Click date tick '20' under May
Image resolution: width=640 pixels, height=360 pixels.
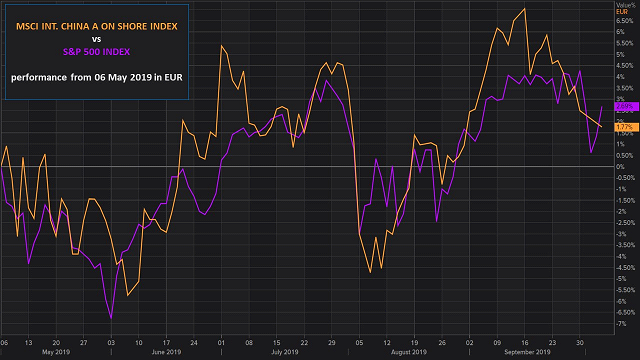tap(56, 343)
